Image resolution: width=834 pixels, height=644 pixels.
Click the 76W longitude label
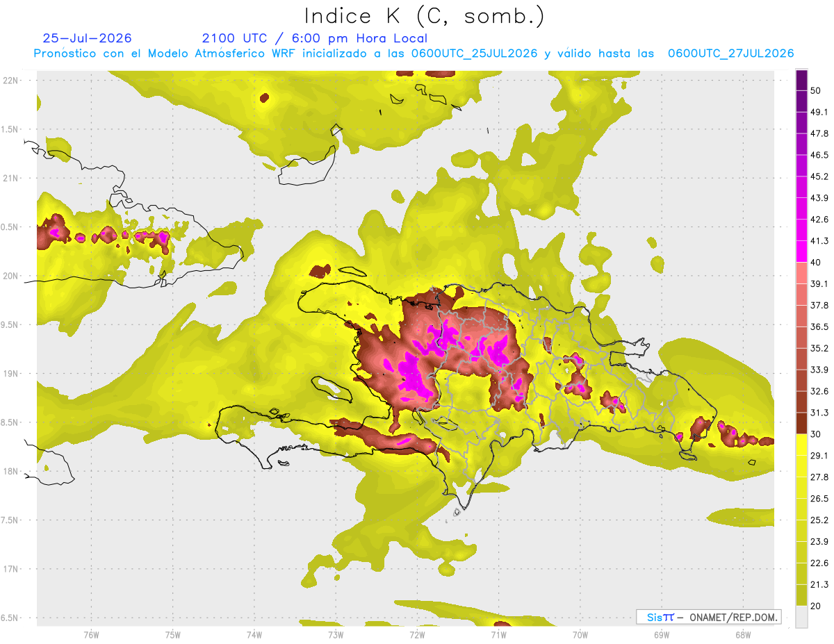click(x=91, y=635)
